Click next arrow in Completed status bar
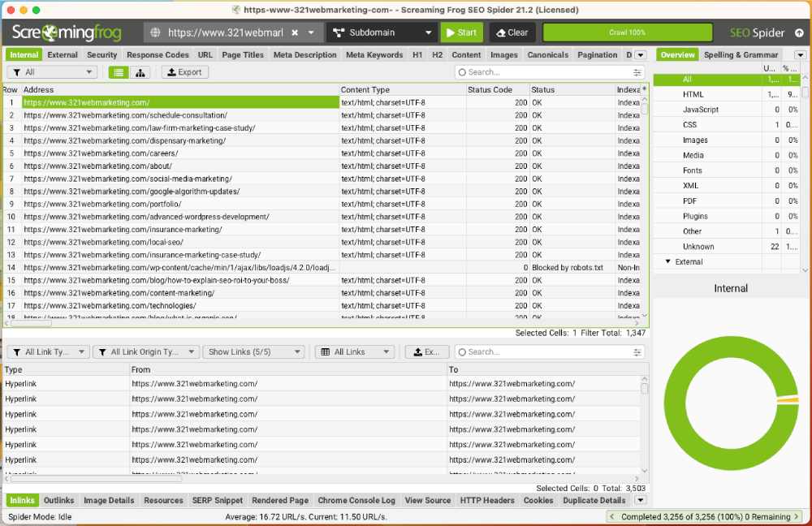Screen dimensions: 812x526 tap(797, 517)
